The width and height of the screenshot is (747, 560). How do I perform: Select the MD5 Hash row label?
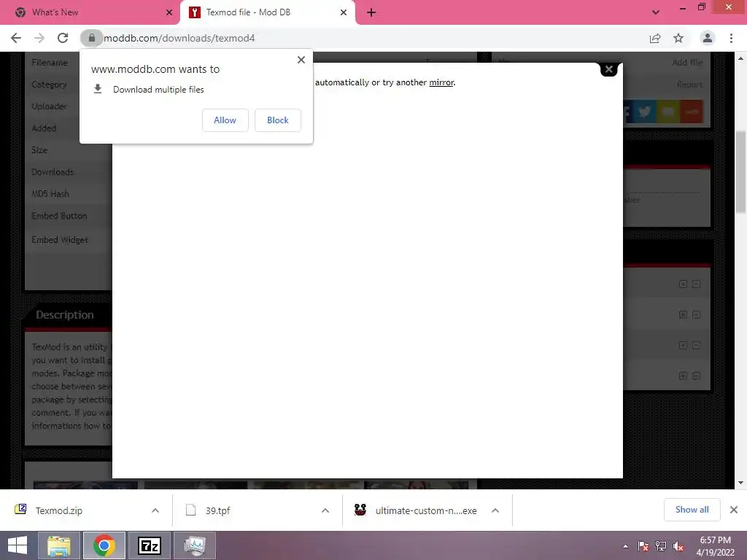[50, 194]
